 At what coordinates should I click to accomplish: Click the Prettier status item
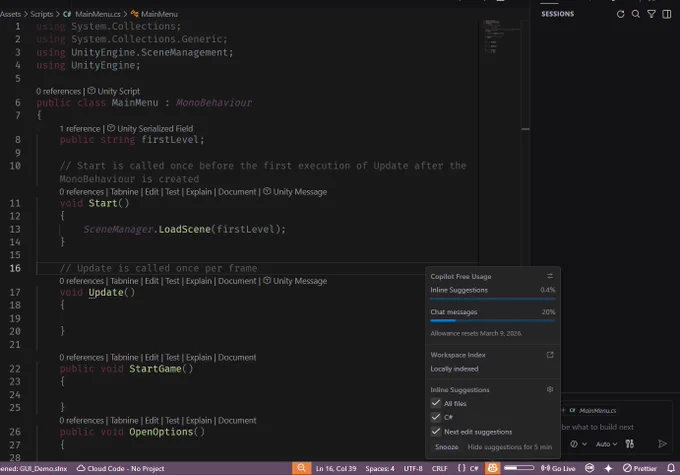pos(640,468)
